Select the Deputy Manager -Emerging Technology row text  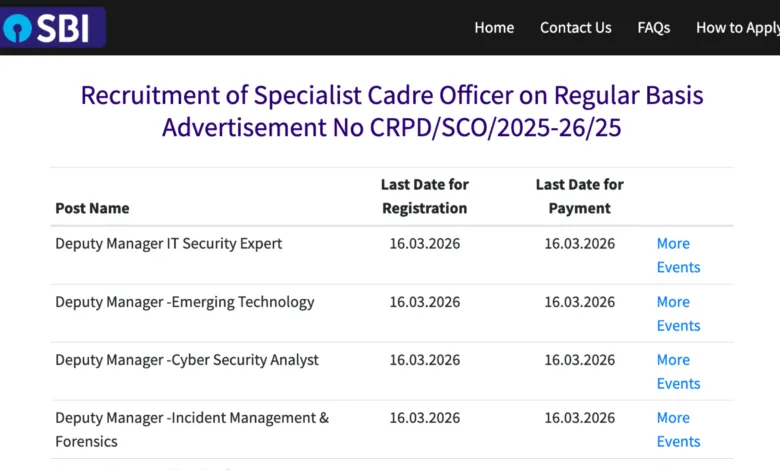pyautogui.click(x=184, y=301)
